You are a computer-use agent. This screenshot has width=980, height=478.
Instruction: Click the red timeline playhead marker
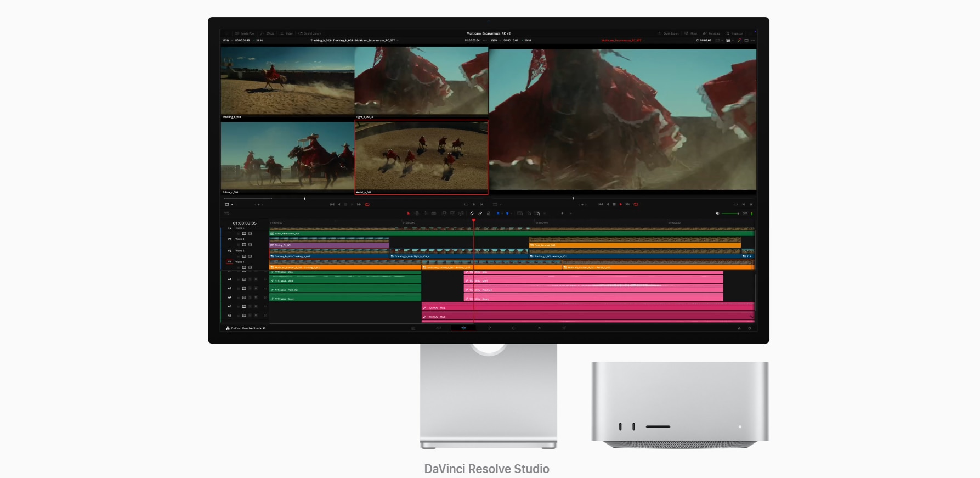click(474, 221)
